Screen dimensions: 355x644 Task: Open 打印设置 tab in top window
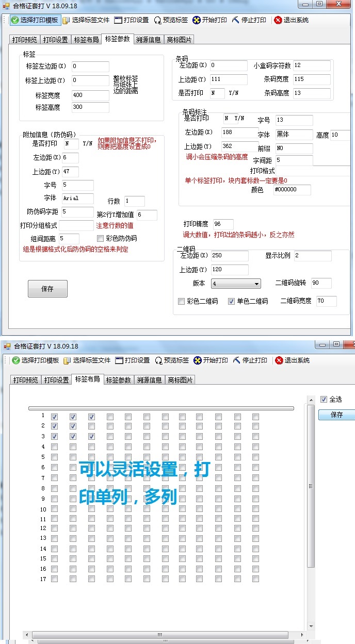[x=55, y=40]
